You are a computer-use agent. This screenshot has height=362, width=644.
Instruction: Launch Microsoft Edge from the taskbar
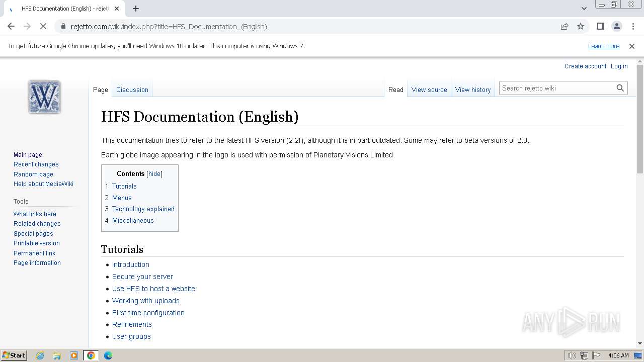[108, 355]
